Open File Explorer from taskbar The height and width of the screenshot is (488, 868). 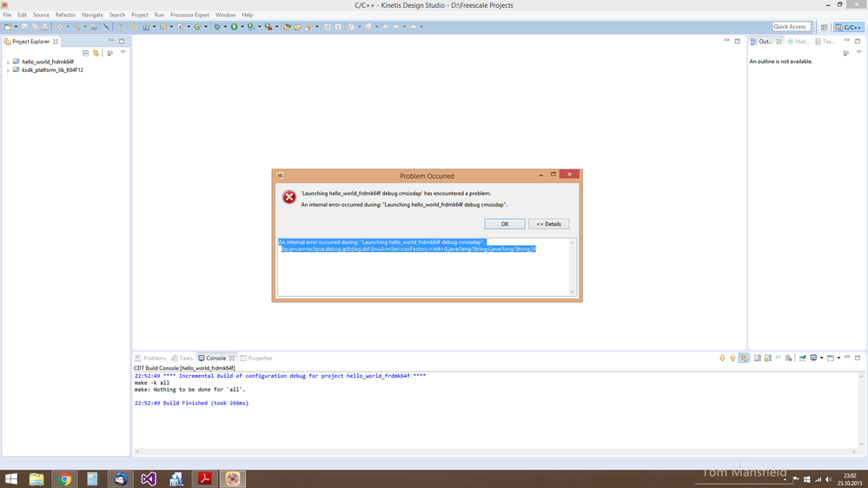36,478
